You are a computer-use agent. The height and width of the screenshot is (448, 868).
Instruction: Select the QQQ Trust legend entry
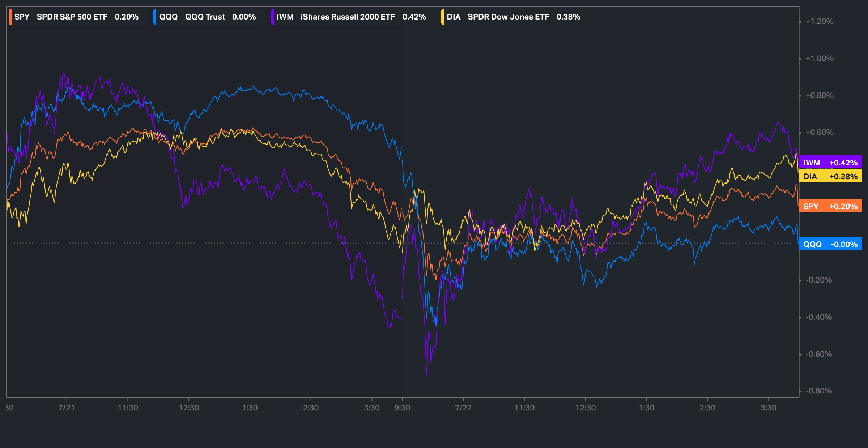tap(205, 17)
